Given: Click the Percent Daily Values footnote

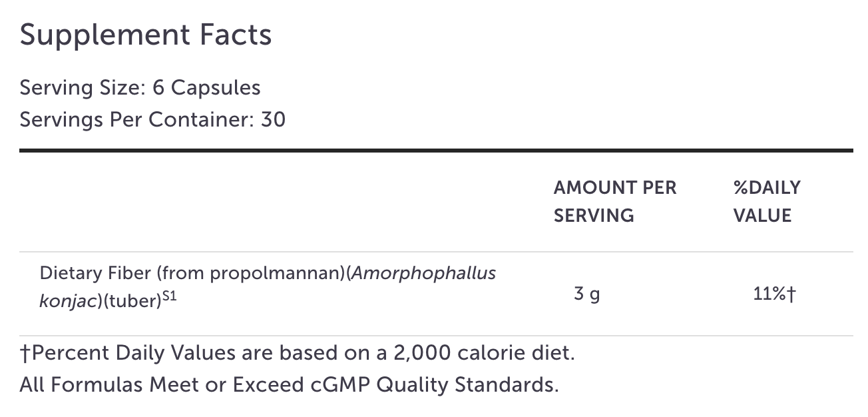Looking at the screenshot, I should [297, 353].
